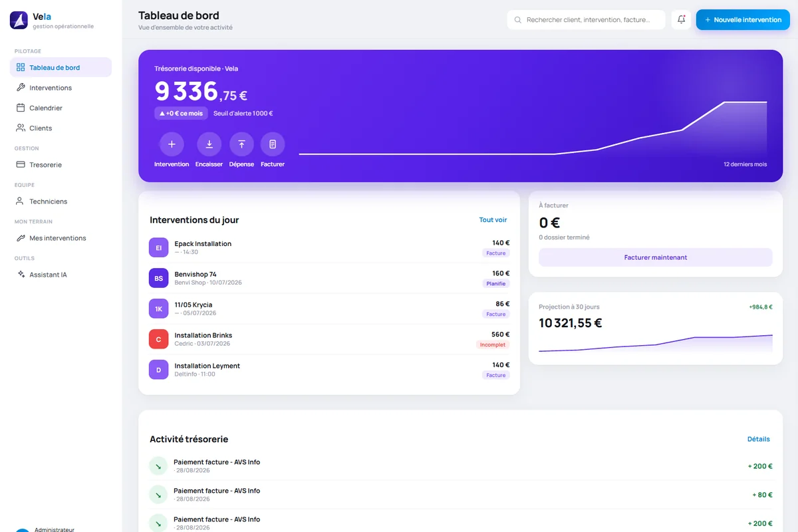Click the Vela logo icon

[19, 20]
